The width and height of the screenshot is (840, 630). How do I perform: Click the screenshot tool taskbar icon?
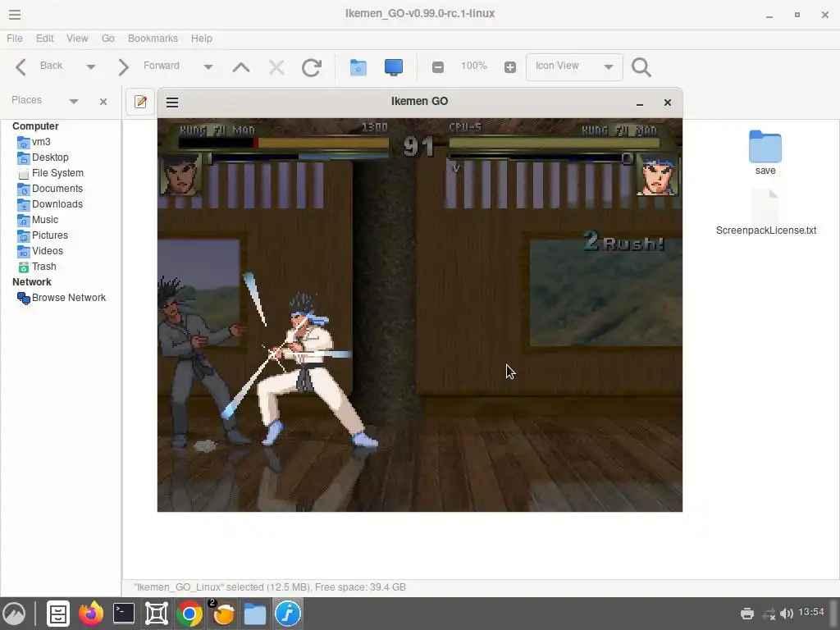point(157,614)
